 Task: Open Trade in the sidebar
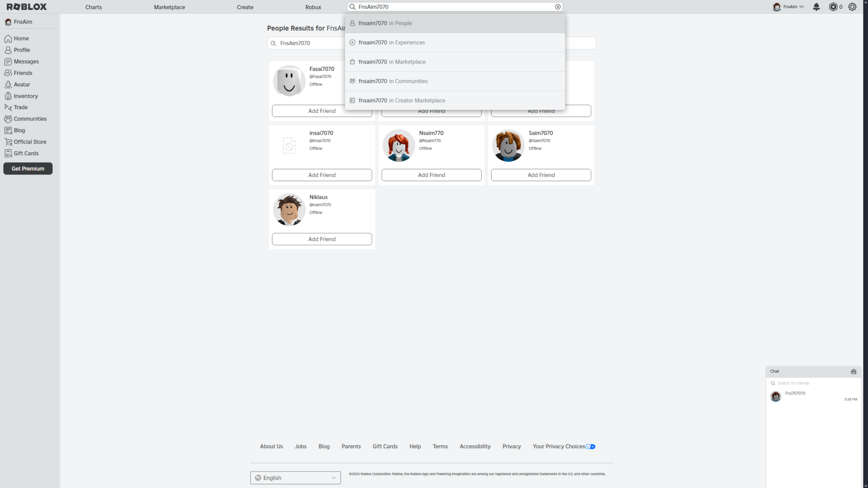coord(20,108)
